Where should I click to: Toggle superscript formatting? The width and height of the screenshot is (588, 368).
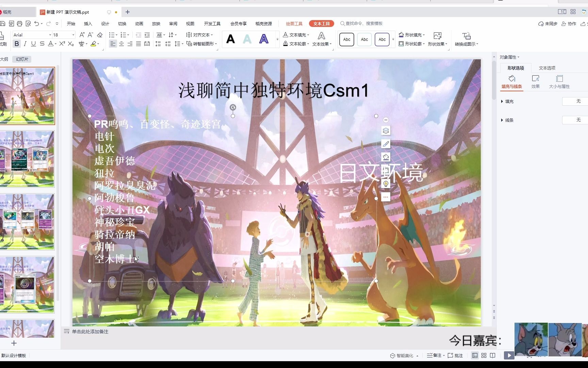pyautogui.click(x=62, y=44)
